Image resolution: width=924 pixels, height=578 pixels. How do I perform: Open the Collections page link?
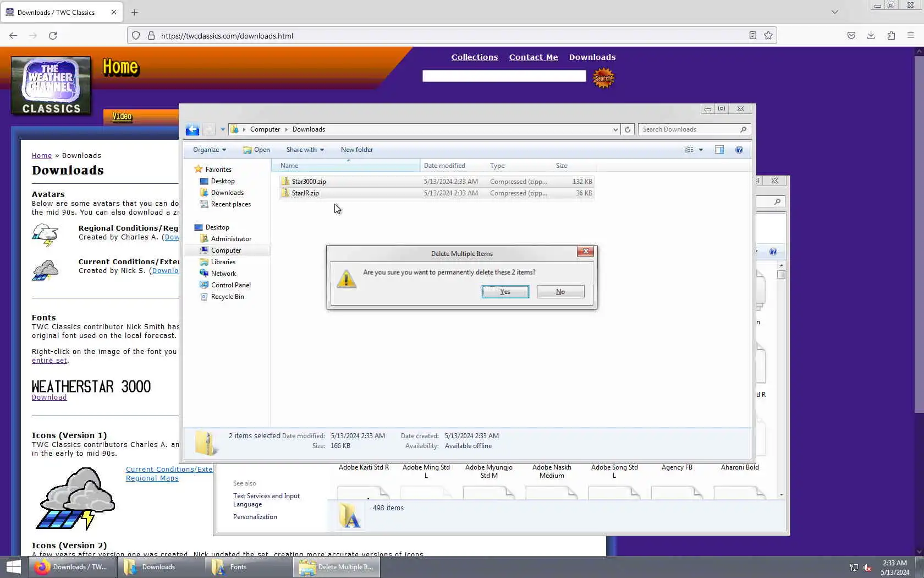point(475,57)
